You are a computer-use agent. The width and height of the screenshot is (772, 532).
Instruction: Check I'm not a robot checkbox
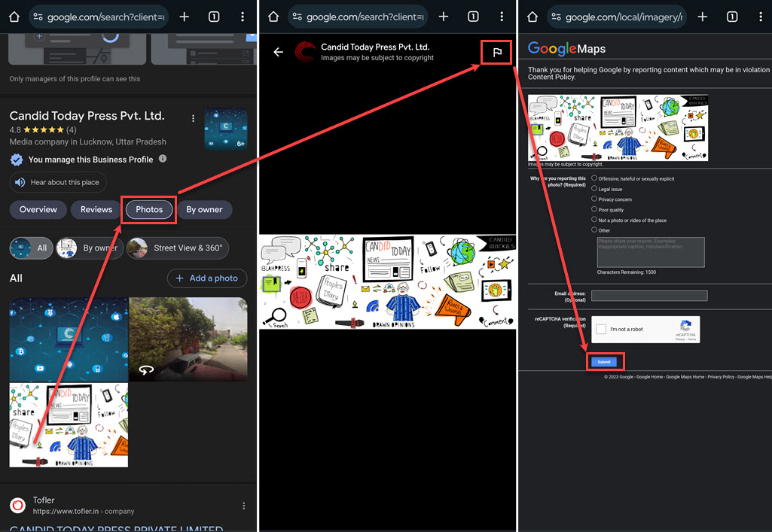point(601,329)
